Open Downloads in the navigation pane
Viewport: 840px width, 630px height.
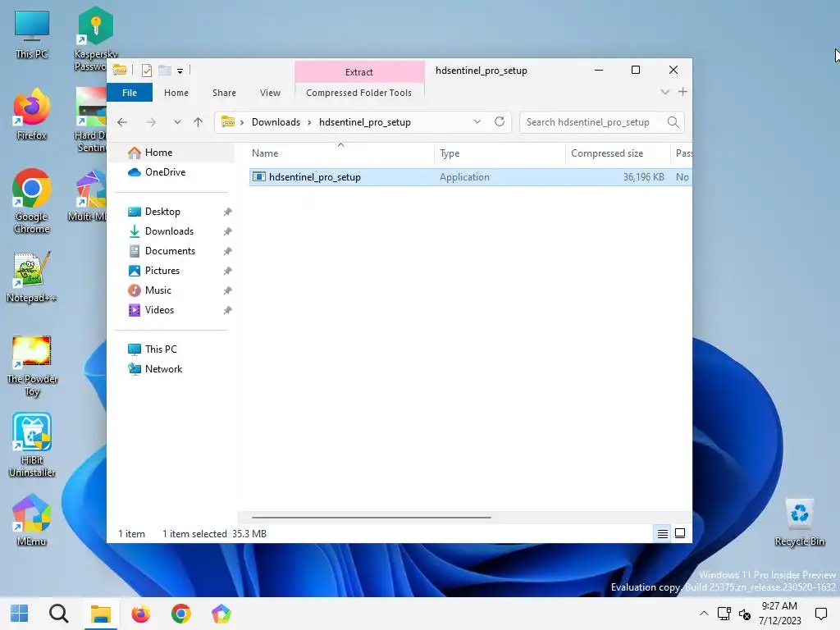[x=169, y=231]
